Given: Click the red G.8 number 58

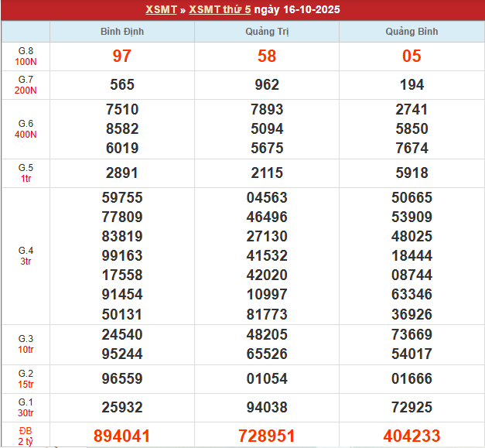Looking at the screenshot, I should [x=267, y=56].
